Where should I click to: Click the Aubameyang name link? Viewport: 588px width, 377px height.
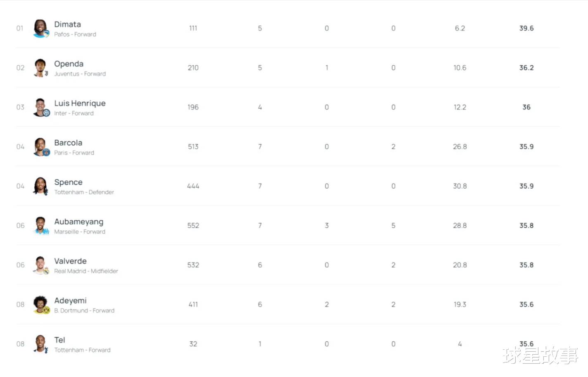pos(78,222)
